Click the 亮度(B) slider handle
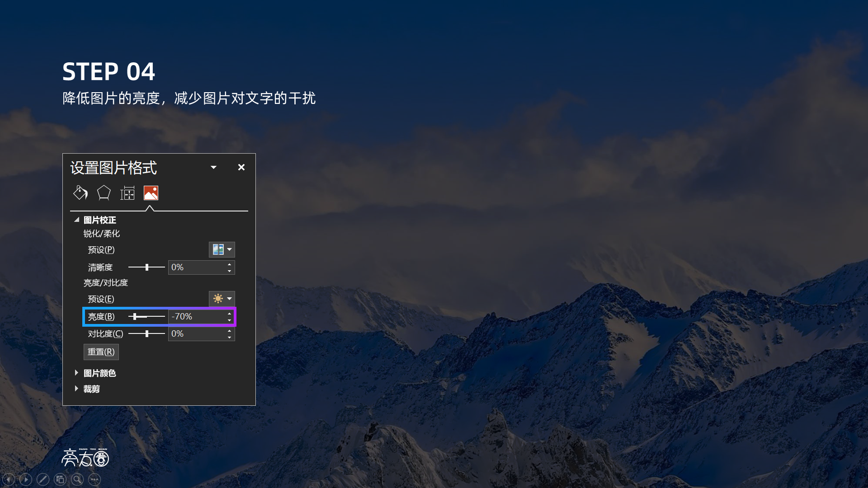The image size is (868, 488). (x=135, y=316)
